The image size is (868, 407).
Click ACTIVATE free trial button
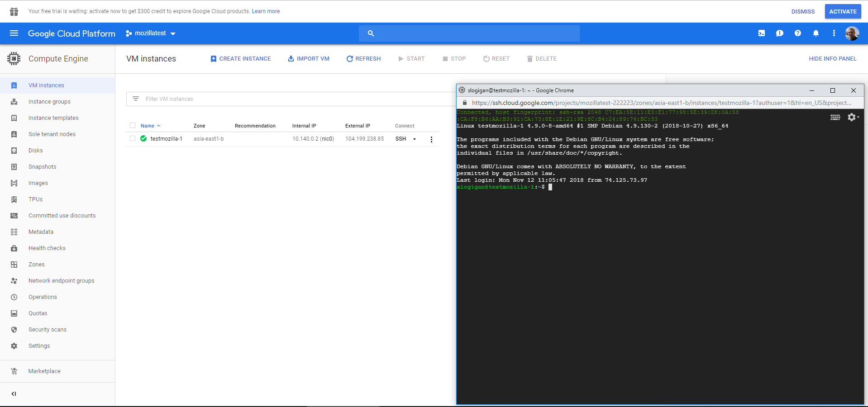843,12
